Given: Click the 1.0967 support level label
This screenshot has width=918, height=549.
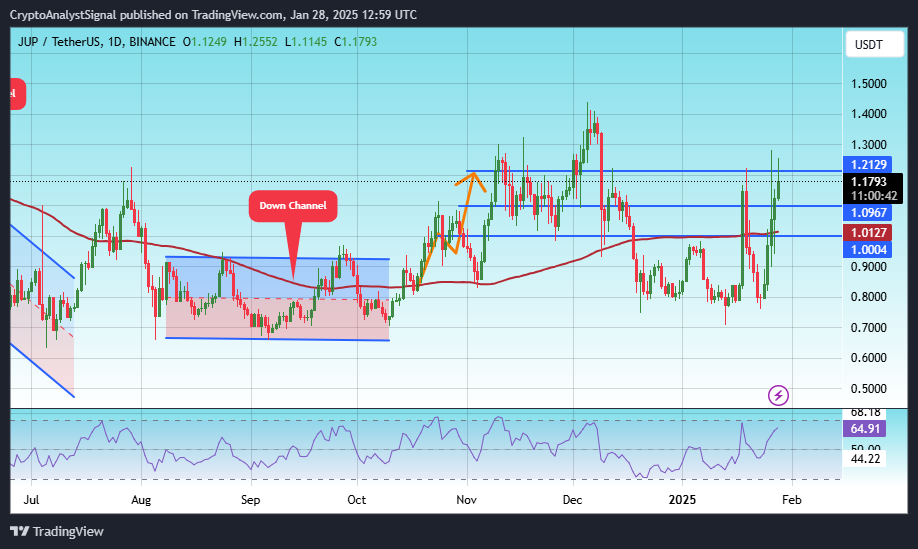Looking at the screenshot, I should pyautogui.click(x=868, y=212).
